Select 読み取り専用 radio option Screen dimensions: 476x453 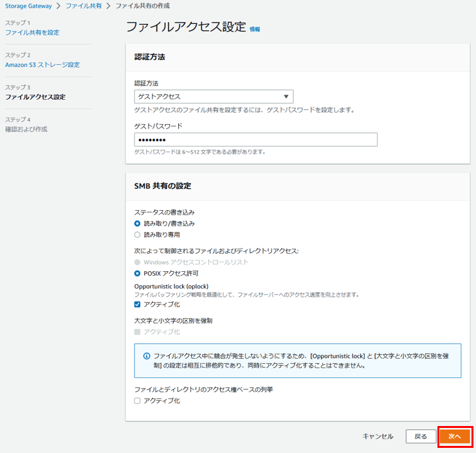point(137,235)
